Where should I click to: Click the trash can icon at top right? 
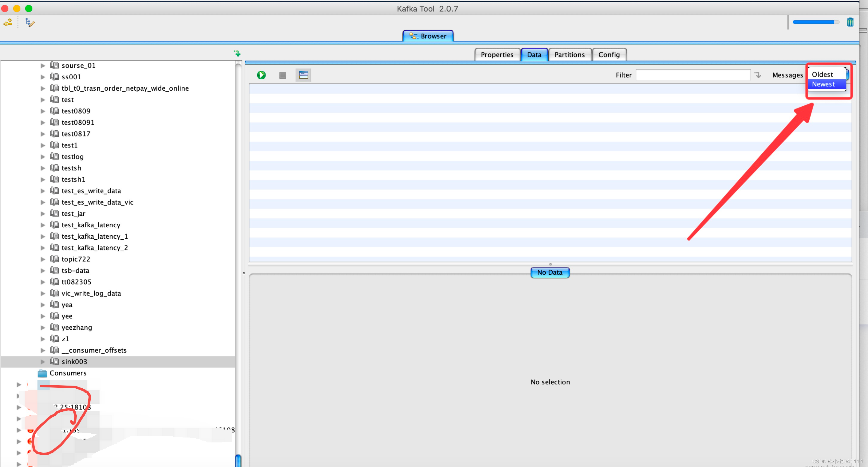(x=850, y=22)
